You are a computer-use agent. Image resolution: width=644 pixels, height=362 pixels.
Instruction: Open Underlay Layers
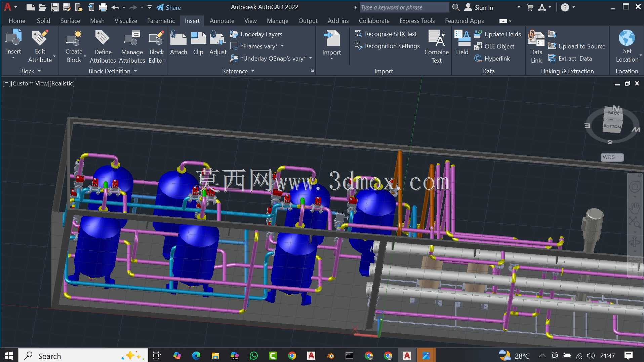click(256, 34)
